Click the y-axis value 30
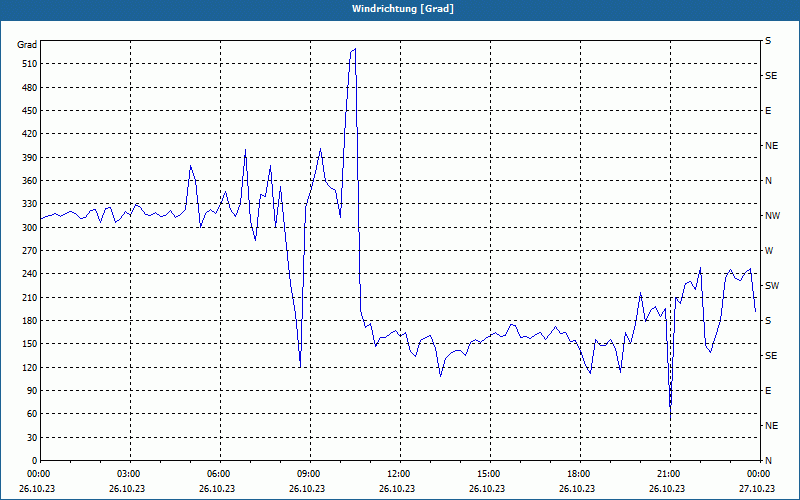The height and width of the screenshot is (500, 800). [x=32, y=438]
